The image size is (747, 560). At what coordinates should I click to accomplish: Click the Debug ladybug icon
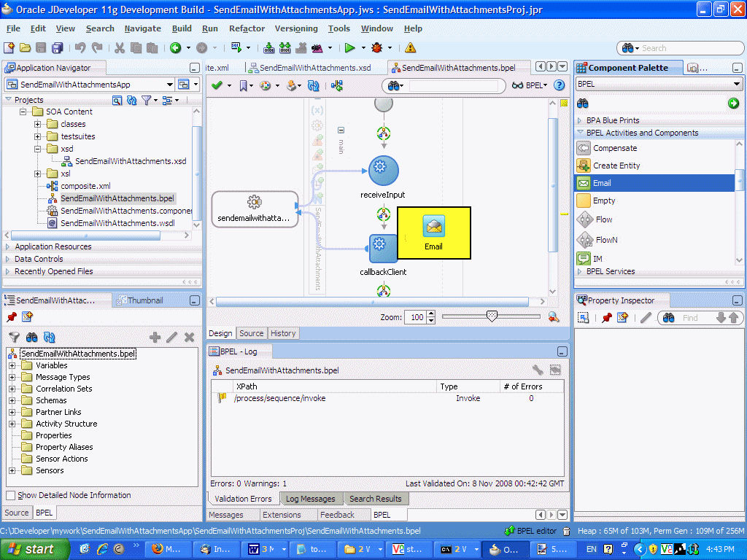pos(377,47)
